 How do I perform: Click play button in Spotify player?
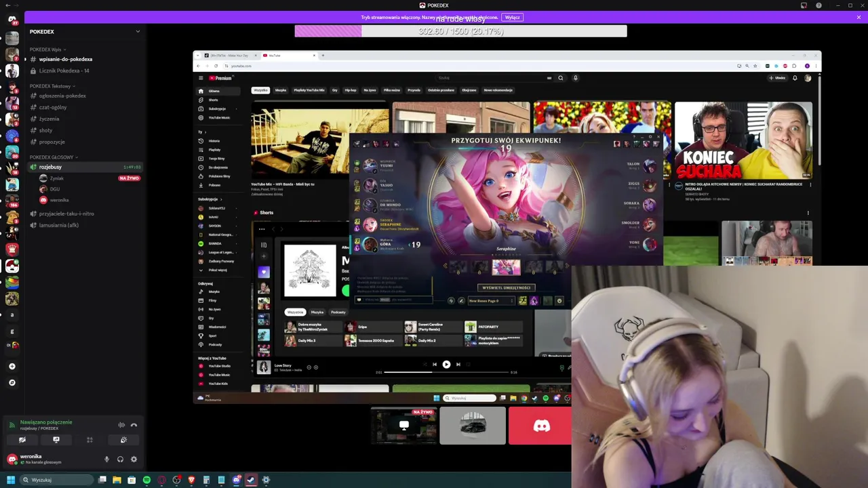click(x=446, y=365)
